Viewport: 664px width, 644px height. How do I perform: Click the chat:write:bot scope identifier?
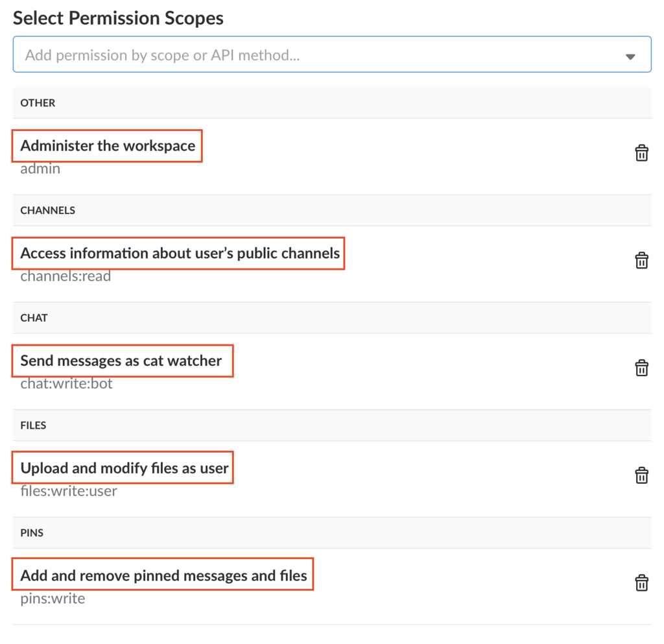[x=66, y=383]
